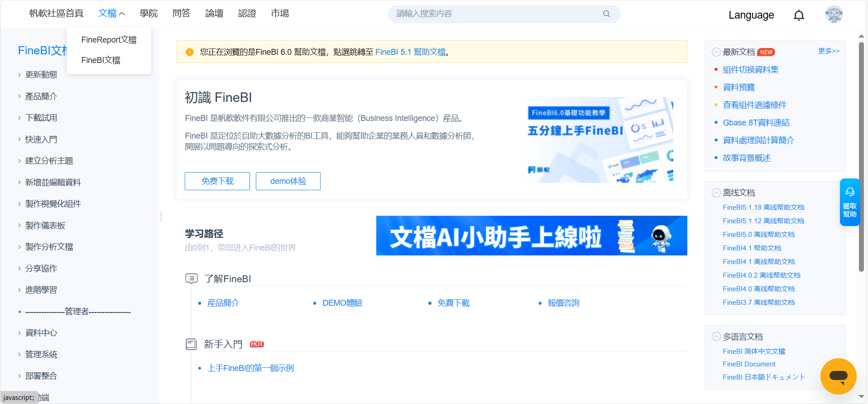Click the sidebar resize handle dots
This screenshot has height=404, width=868.
tap(161, 216)
